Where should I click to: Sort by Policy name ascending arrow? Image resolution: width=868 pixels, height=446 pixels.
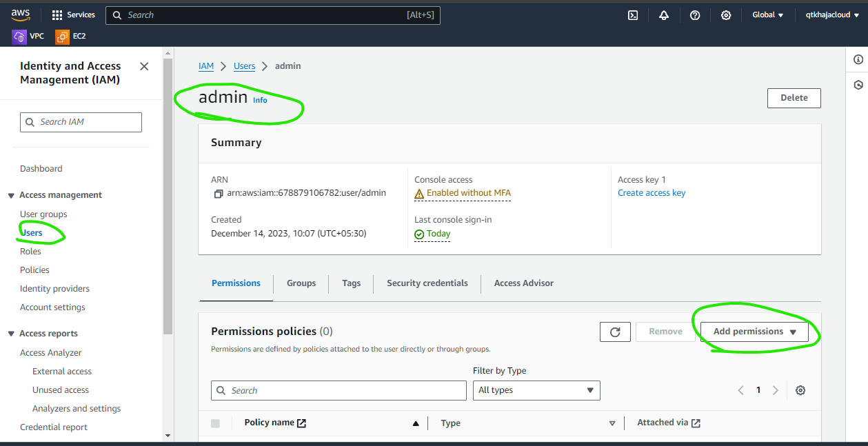pyautogui.click(x=416, y=423)
